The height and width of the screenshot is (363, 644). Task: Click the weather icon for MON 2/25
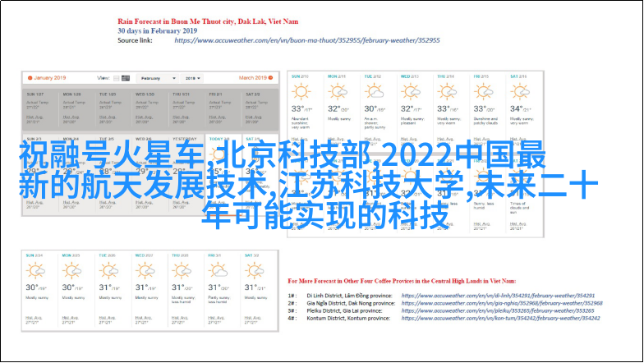[72, 271]
